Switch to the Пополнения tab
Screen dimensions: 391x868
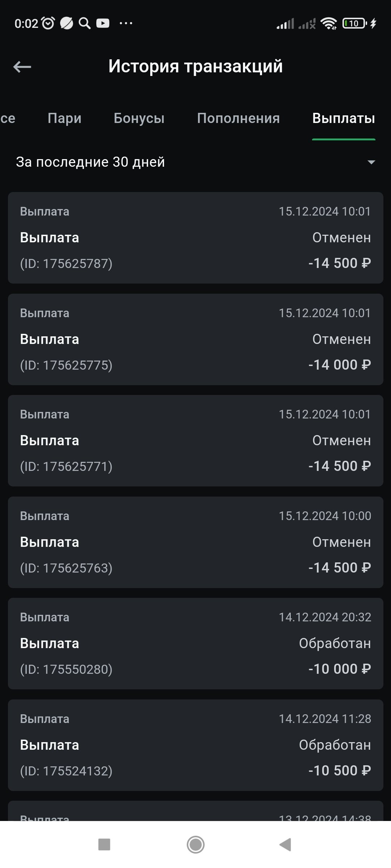pos(238,118)
